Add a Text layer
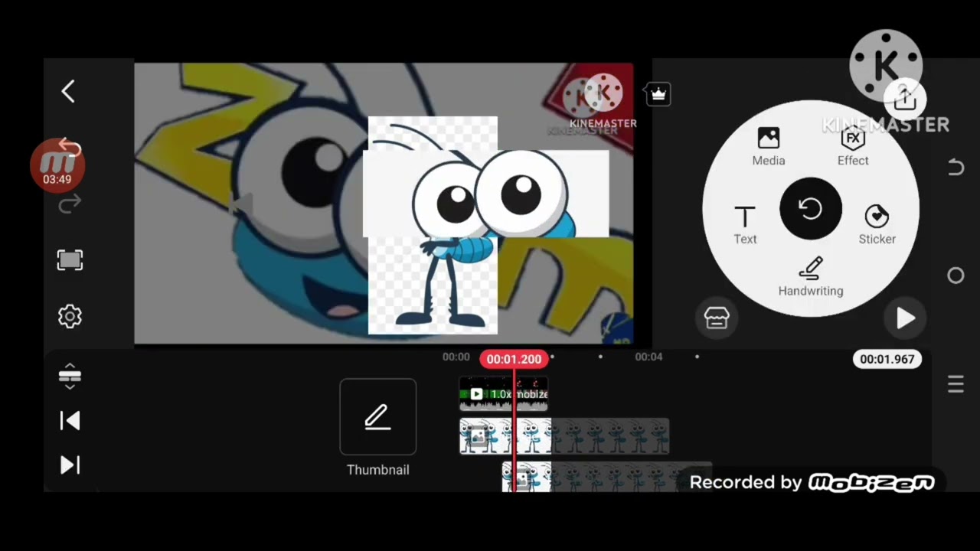 745,225
